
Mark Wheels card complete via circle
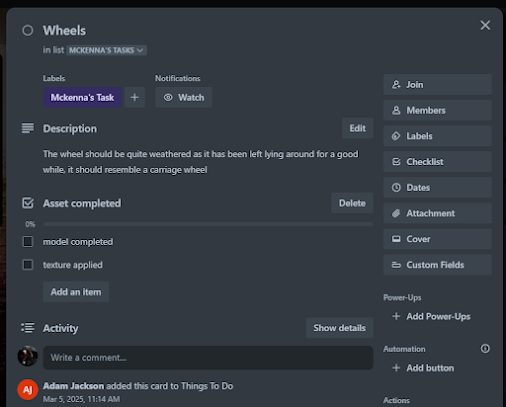coord(28,31)
